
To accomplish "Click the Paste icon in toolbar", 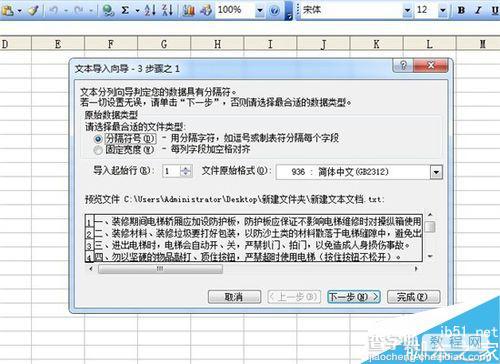I will (x=7, y=10).
